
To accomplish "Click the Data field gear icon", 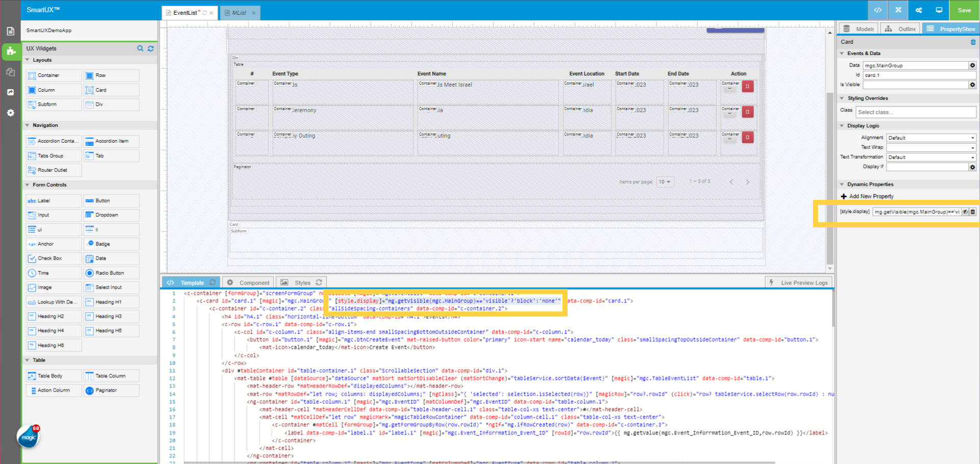I will tap(972, 65).
